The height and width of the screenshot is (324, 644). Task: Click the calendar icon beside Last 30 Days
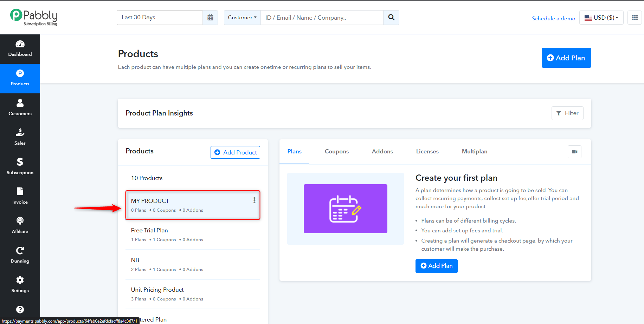pyautogui.click(x=210, y=18)
